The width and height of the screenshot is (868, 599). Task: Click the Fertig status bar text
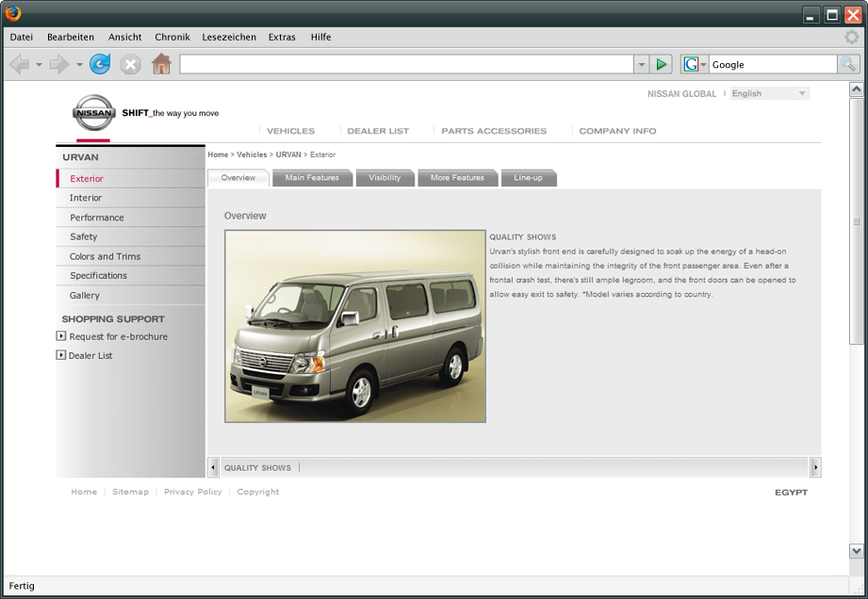click(x=22, y=586)
